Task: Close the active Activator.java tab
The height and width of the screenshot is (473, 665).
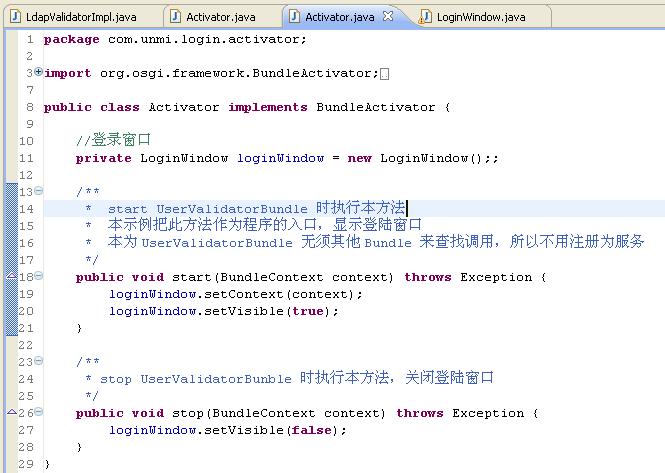Action: pos(388,17)
